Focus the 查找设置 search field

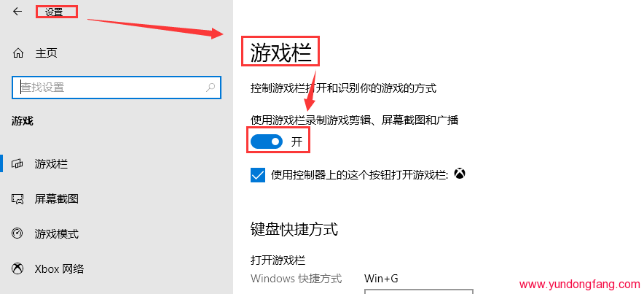117,87
